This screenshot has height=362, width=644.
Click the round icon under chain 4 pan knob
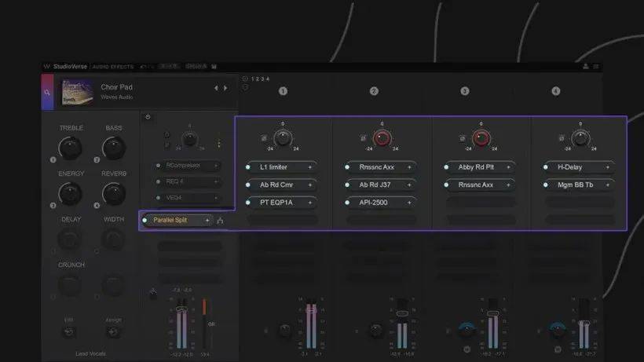pyautogui.click(x=558, y=349)
